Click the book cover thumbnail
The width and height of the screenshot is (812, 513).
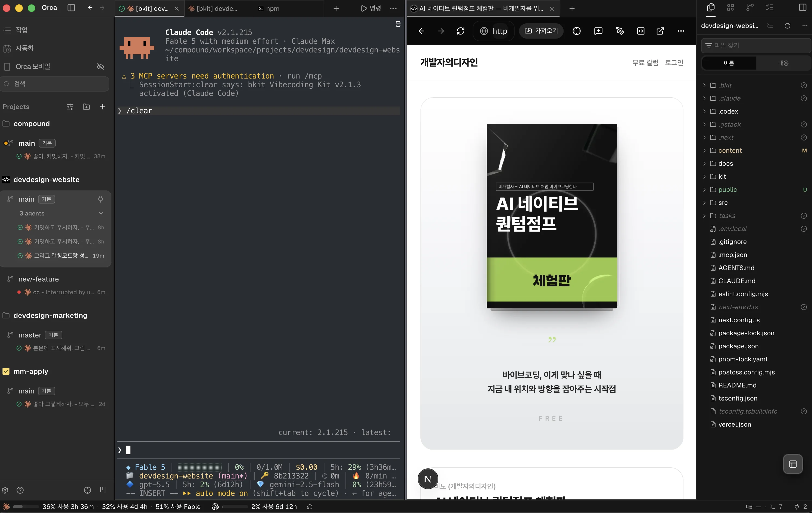552,216
